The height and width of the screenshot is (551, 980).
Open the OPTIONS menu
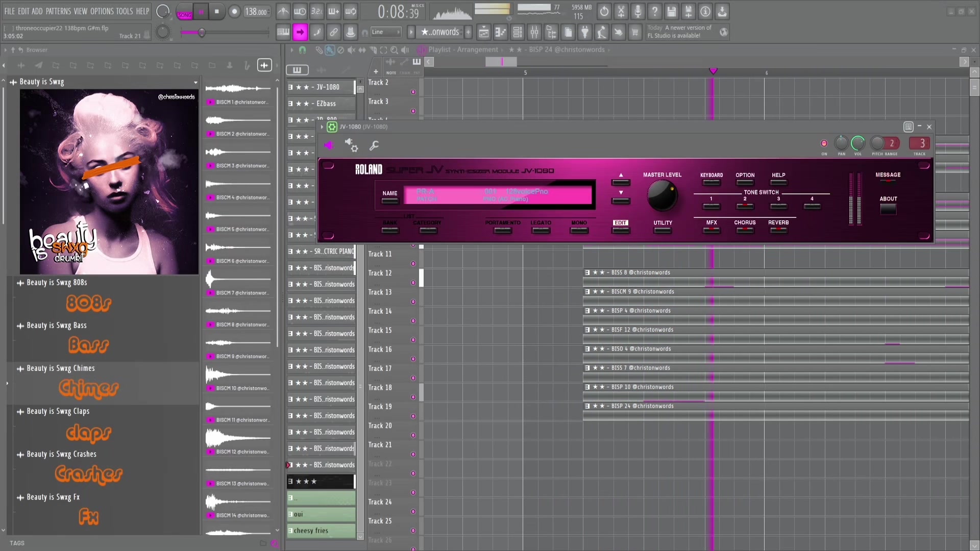[x=102, y=11]
